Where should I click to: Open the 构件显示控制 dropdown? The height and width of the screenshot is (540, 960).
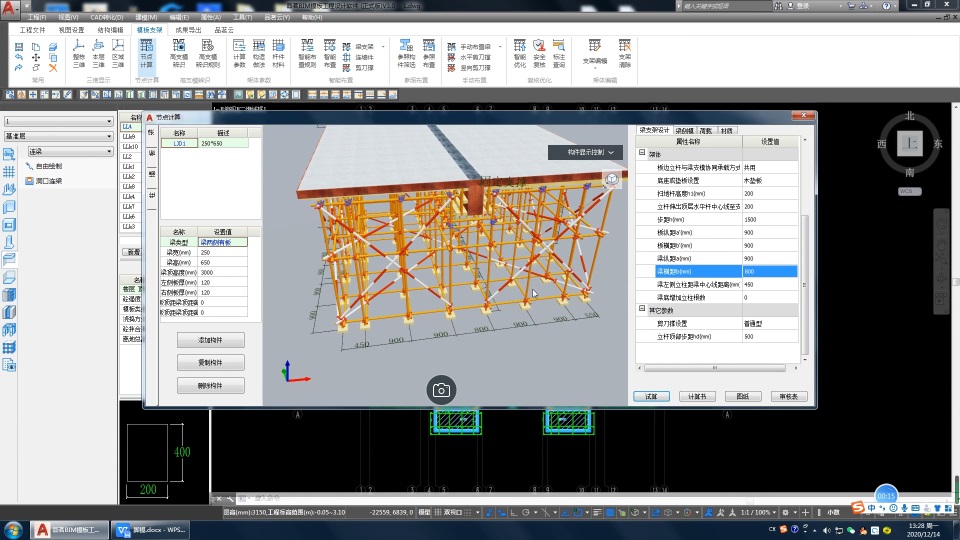[x=585, y=152]
